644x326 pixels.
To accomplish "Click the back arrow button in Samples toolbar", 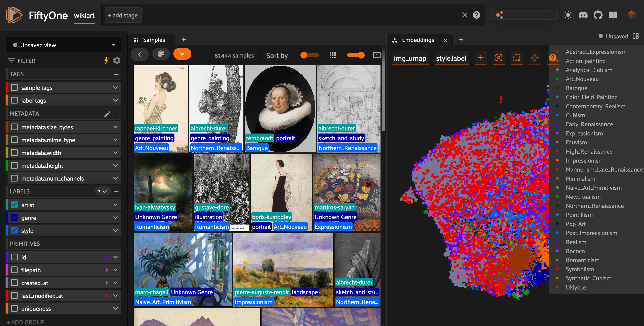I will (x=139, y=54).
